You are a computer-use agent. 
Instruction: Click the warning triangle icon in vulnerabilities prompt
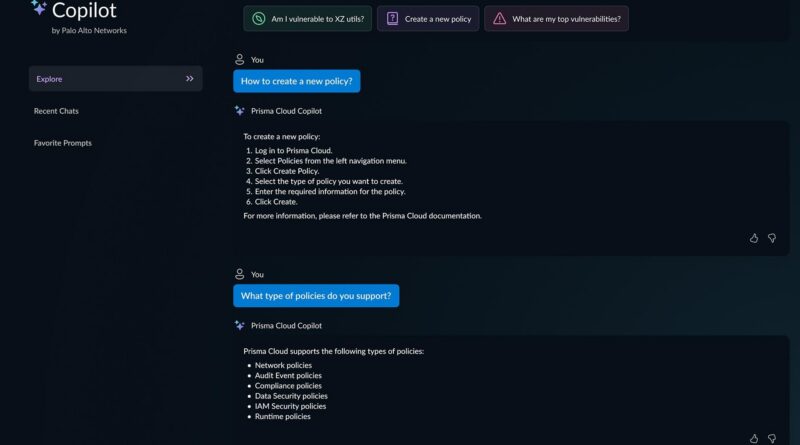[x=499, y=18]
